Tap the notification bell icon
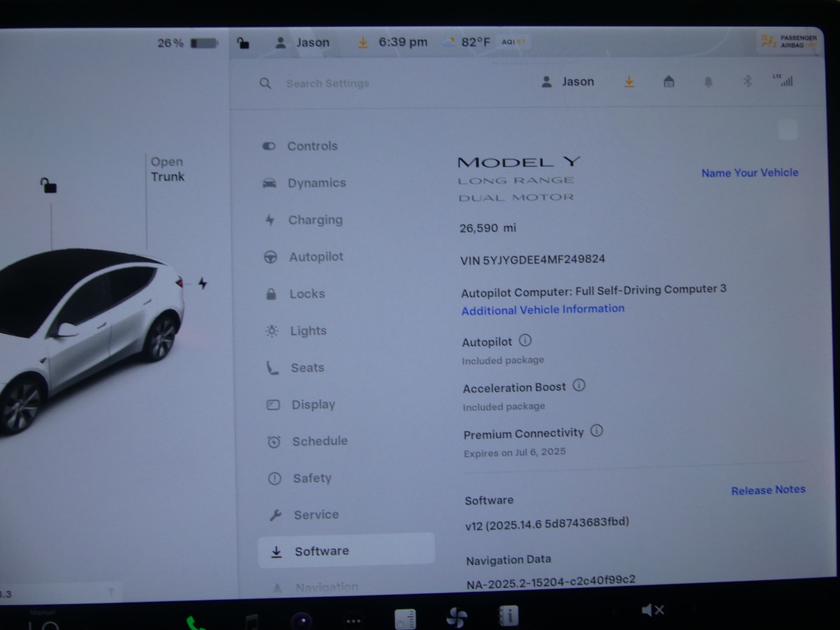The width and height of the screenshot is (840, 630). [708, 82]
